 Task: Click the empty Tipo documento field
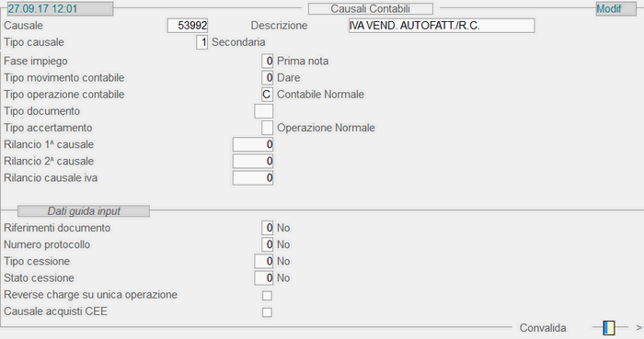[x=264, y=111]
